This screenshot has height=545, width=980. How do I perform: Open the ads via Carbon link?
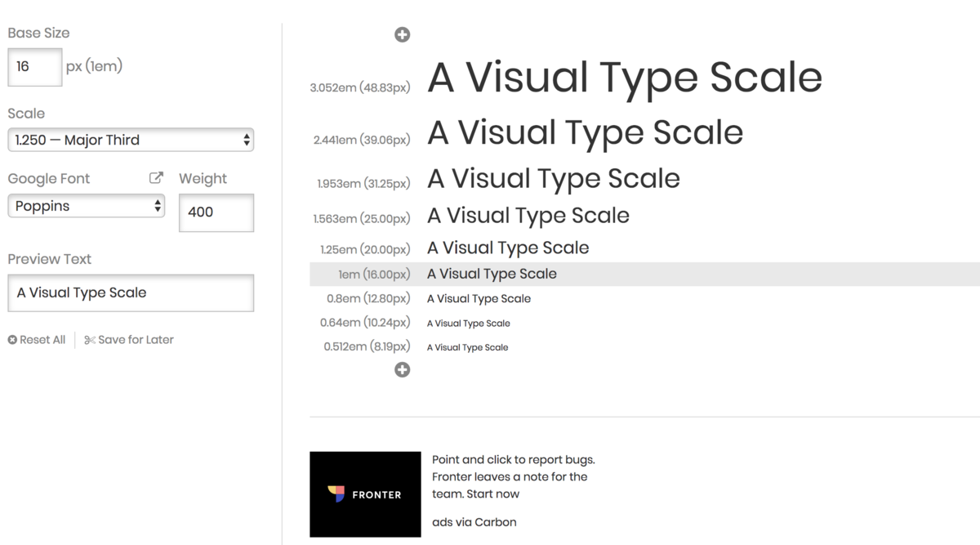(474, 522)
